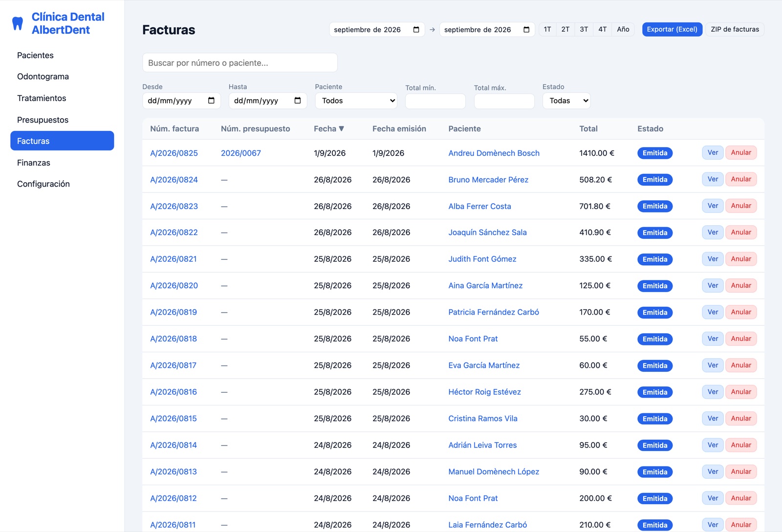Sort by the Fecha column arrow
The height and width of the screenshot is (532, 782).
click(x=342, y=129)
